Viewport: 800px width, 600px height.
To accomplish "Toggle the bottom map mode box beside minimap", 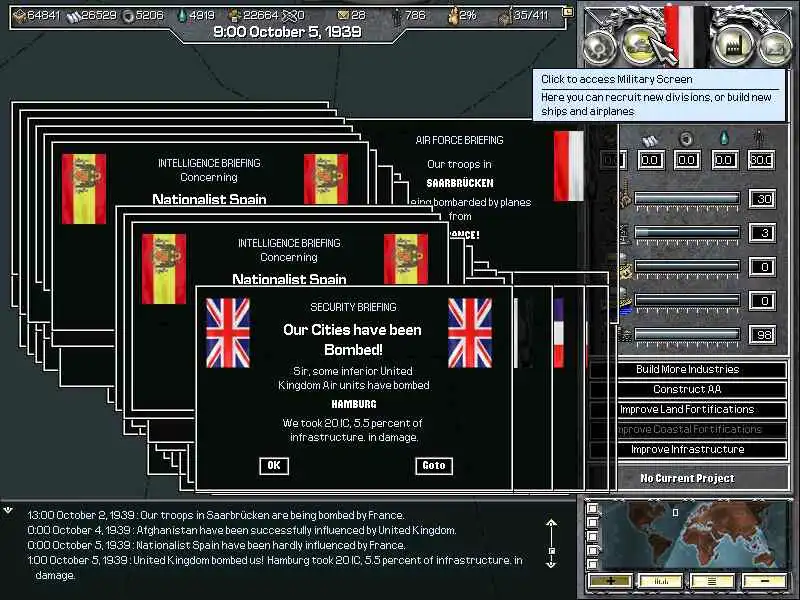I will [592, 564].
